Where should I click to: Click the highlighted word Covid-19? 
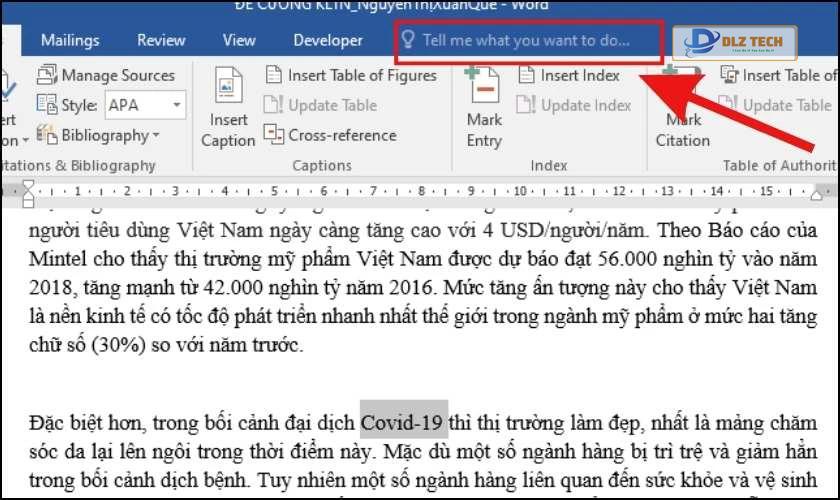(402, 423)
